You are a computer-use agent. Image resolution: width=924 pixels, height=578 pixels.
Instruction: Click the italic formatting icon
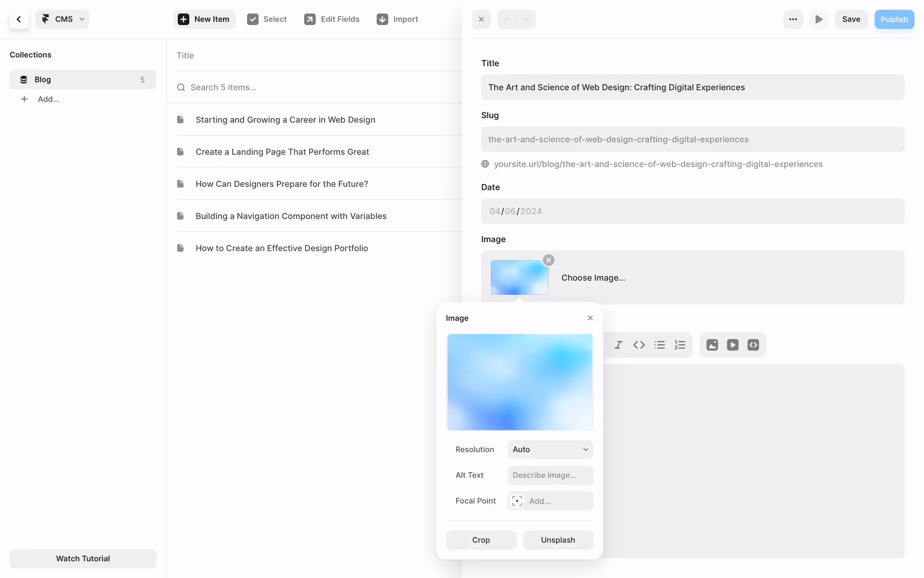click(618, 345)
